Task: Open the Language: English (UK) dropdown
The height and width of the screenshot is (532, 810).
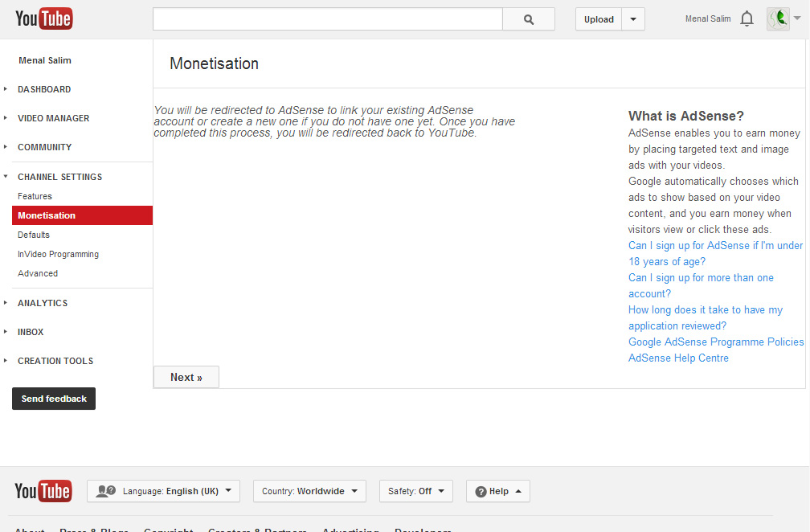Action: (163, 491)
